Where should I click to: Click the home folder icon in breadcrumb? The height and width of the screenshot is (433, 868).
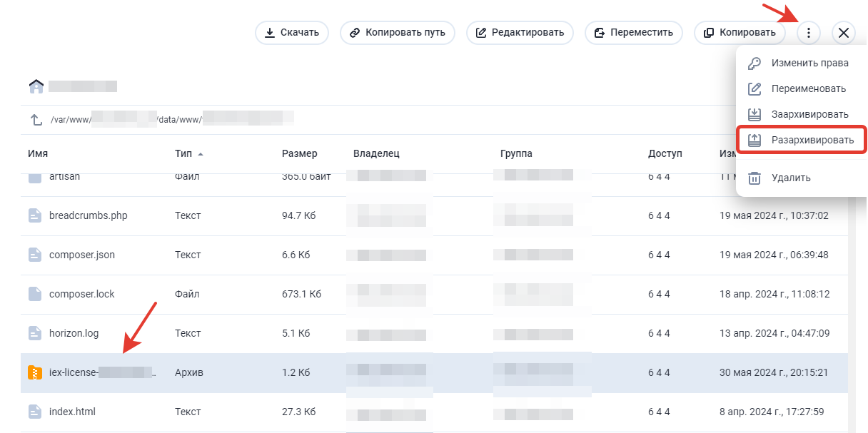36,86
